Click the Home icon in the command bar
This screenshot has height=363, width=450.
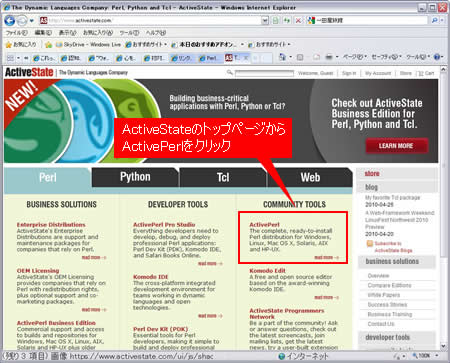click(282, 57)
